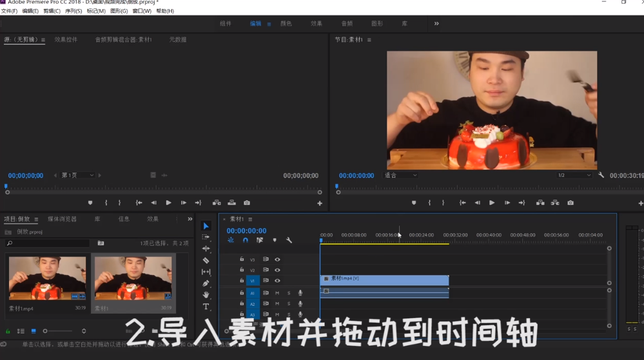
Task: Select the Pen tool
Action: (x=206, y=283)
